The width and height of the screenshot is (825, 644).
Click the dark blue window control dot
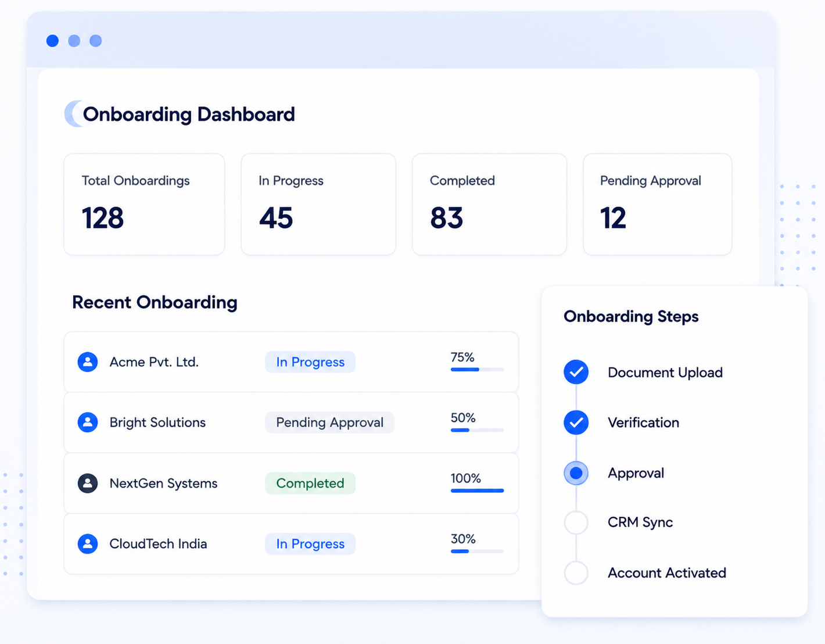pyautogui.click(x=52, y=41)
